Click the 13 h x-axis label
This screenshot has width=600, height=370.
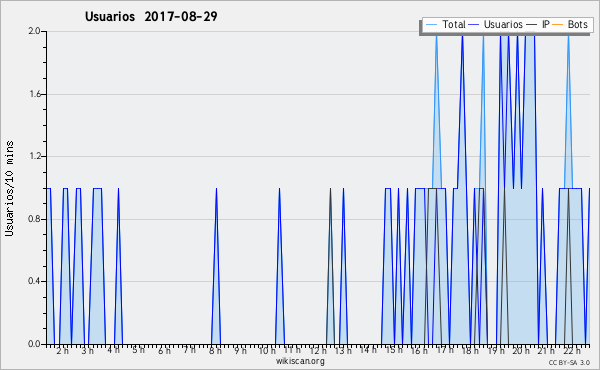click(x=343, y=351)
